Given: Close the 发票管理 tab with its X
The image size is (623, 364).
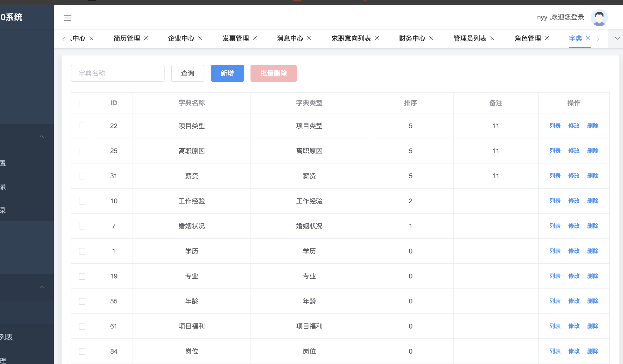Looking at the screenshot, I should 255,38.
